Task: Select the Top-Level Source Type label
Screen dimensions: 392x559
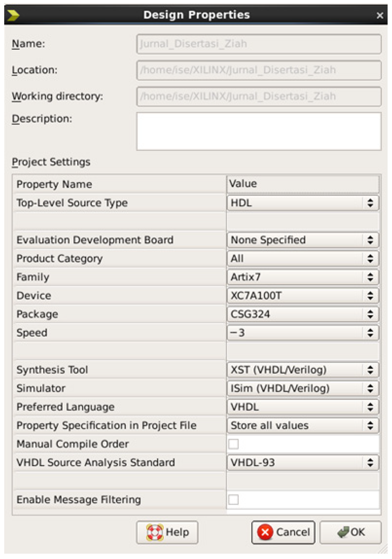Action: tap(72, 203)
